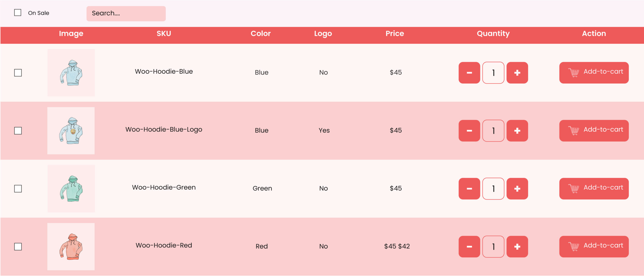Click the SKU column header

tap(164, 33)
